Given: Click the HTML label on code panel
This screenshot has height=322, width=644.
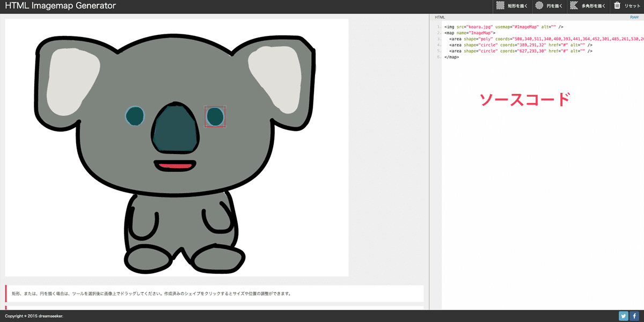Looking at the screenshot, I should 440,17.
